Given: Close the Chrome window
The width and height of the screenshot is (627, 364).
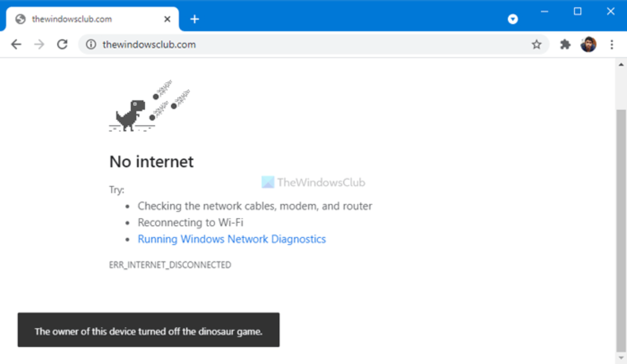Looking at the screenshot, I should click(611, 11).
